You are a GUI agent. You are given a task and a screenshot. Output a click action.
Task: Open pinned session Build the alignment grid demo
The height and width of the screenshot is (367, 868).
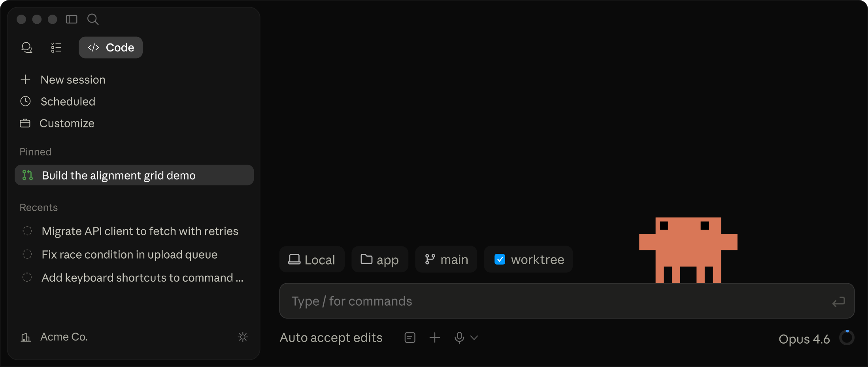point(118,175)
